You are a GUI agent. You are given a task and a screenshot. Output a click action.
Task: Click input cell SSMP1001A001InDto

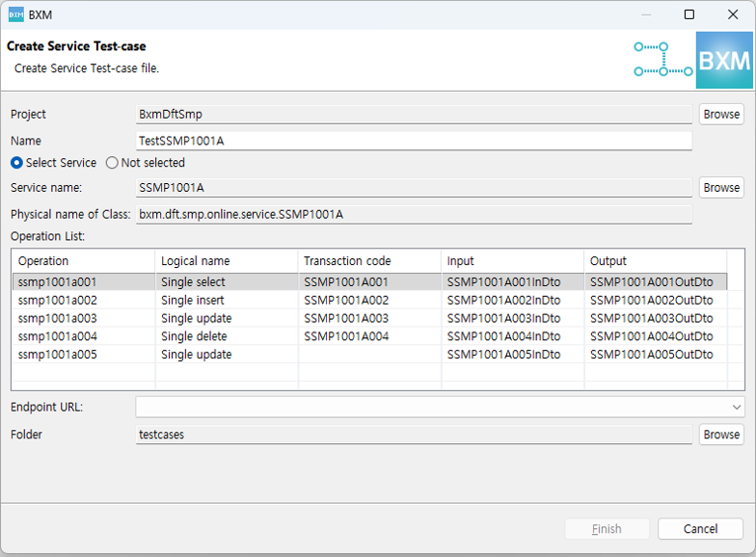pos(513,281)
